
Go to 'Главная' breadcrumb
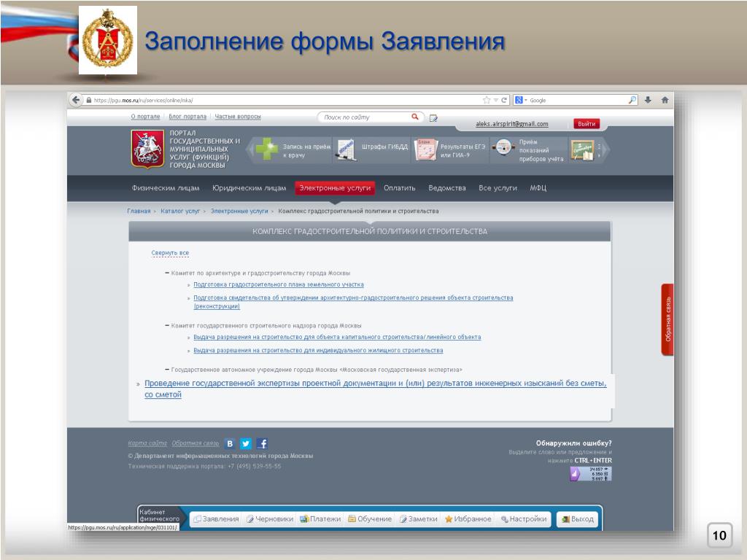tap(139, 211)
